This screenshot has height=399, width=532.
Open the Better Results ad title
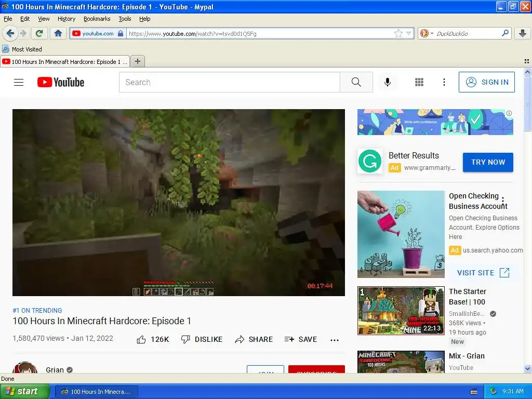[414, 155]
